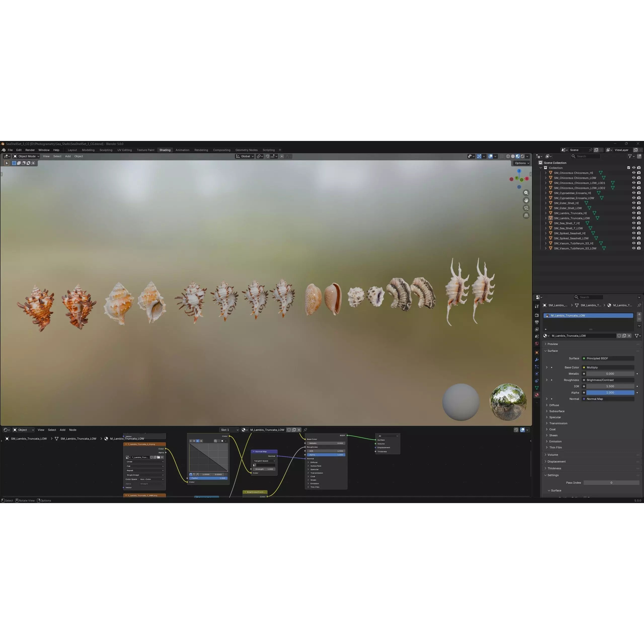Disable SM_Sea_Shell_7_LOW in renders
This screenshot has height=644, width=644.
click(x=639, y=228)
